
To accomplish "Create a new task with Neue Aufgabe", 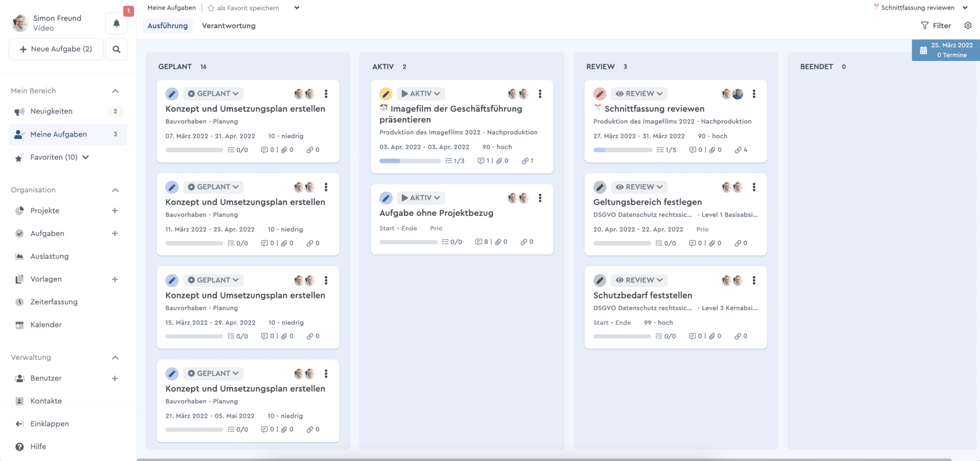I will tap(56, 49).
